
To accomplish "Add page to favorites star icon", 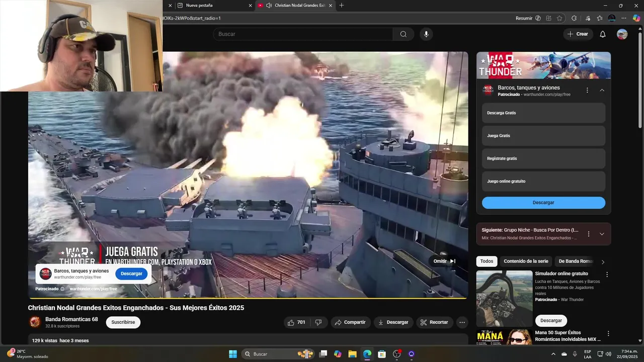I will point(559,18).
